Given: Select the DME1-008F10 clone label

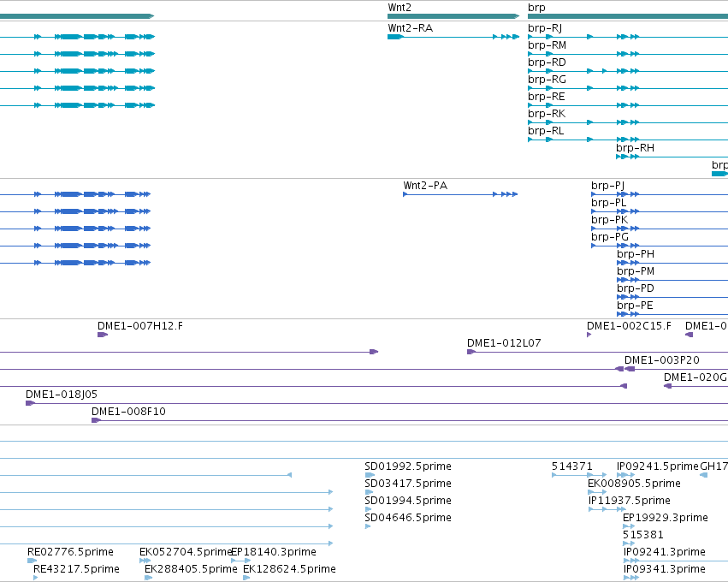Looking at the screenshot, I should click(128, 412).
